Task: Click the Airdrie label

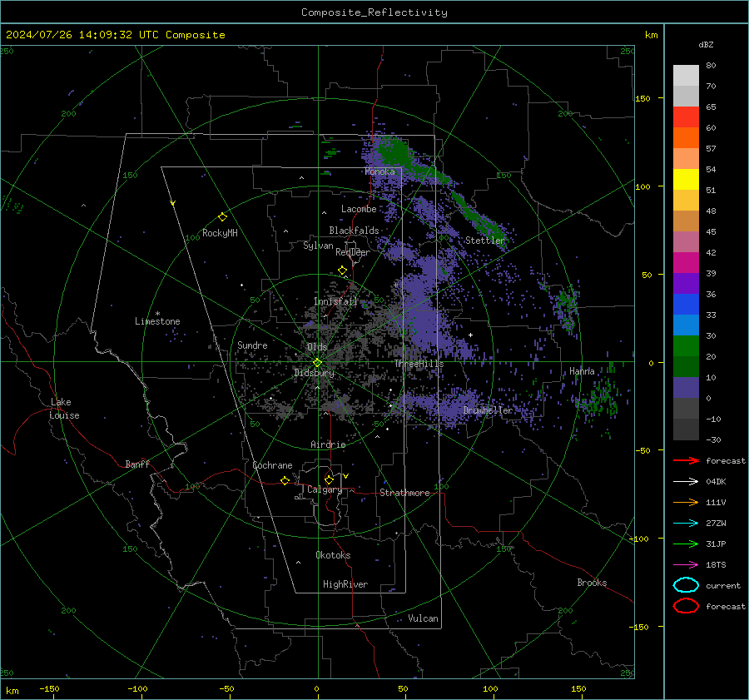Action: click(328, 444)
